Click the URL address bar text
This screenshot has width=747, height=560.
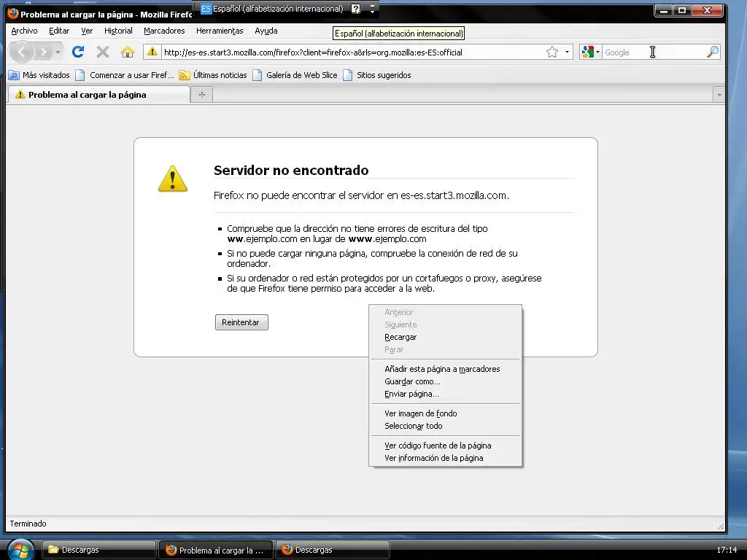313,52
